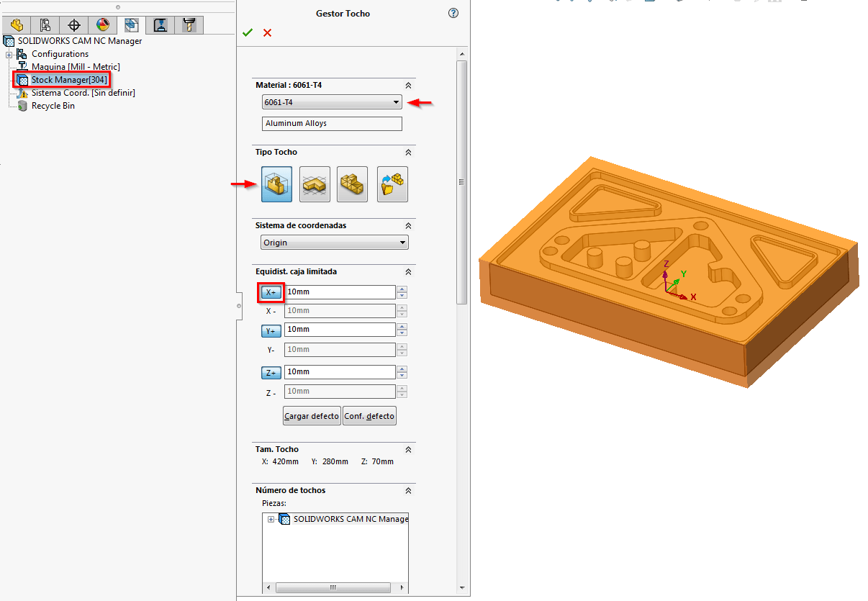The height and width of the screenshot is (601, 868).
Task: Increase X+ value with the spinner arrow
Action: point(402,289)
